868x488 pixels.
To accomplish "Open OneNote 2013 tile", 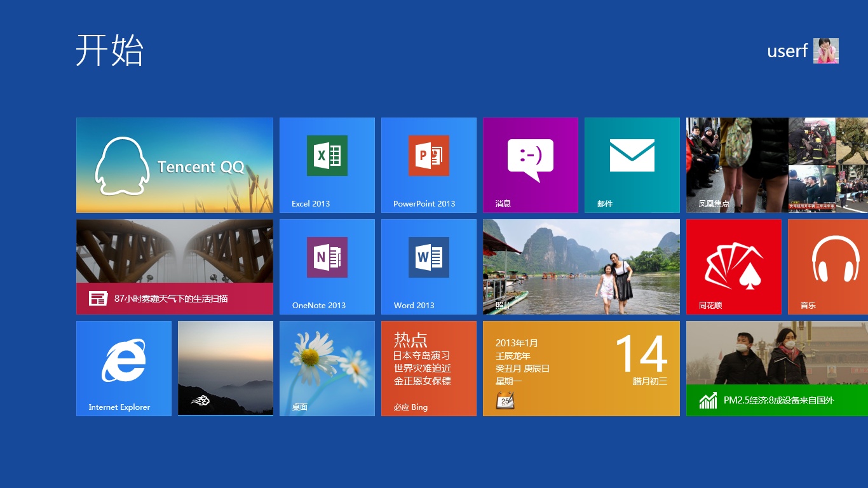I will click(x=327, y=267).
